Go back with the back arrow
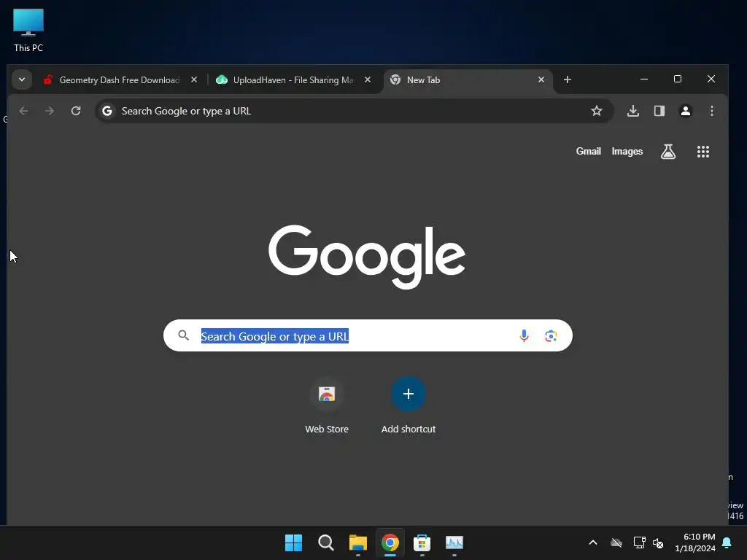Viewport: 747px width, 560px height. click(23, 111)
